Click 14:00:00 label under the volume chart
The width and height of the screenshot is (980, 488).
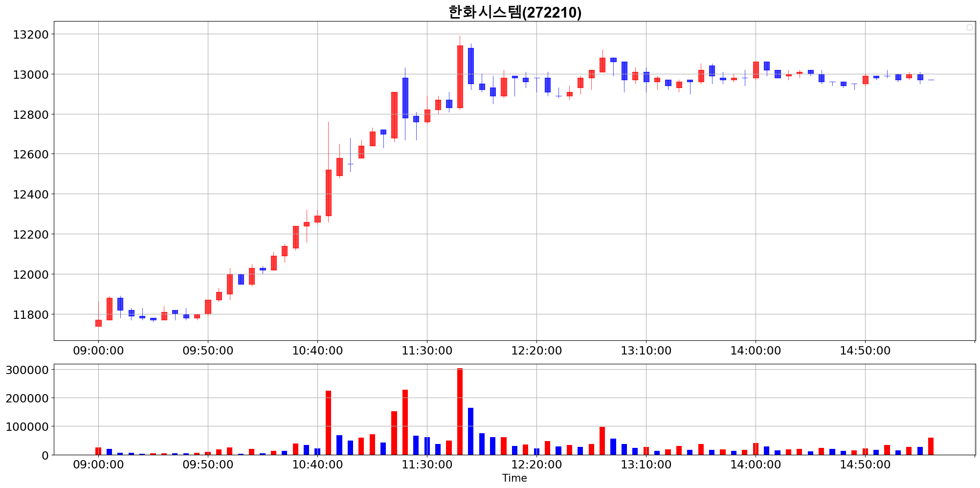tap(756, 465)
